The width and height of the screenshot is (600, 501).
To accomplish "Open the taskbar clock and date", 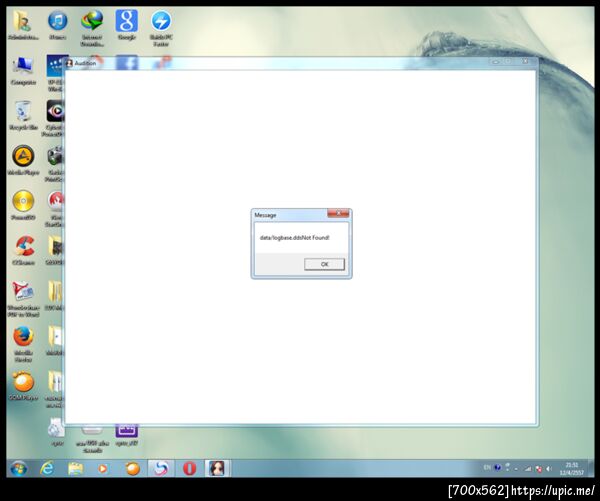I will [x=571, y=469].
